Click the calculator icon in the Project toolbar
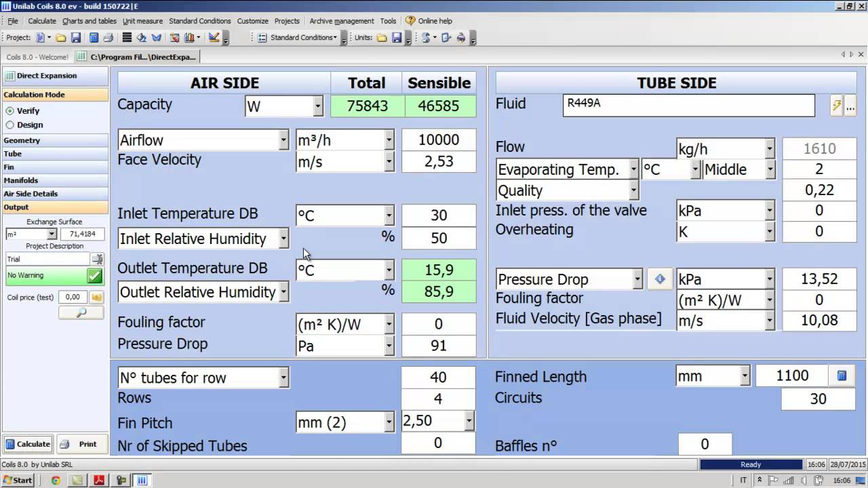868x488 pixels. click(x=94, y=38)
